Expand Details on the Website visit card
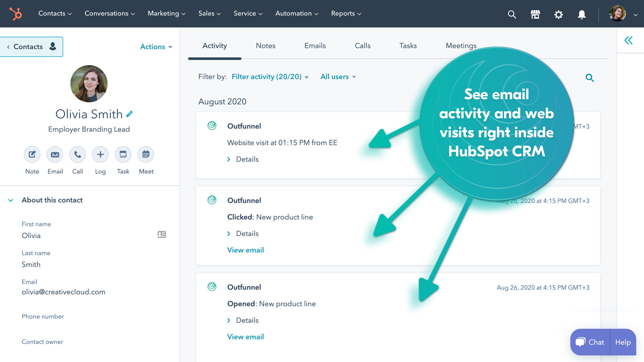The width and height of the screenshot is (644, 362). 243,159
